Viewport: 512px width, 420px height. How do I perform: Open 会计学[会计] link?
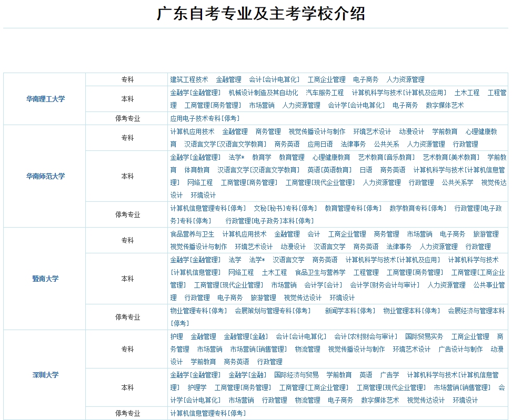pyautogui.click(x=323, y=285)
